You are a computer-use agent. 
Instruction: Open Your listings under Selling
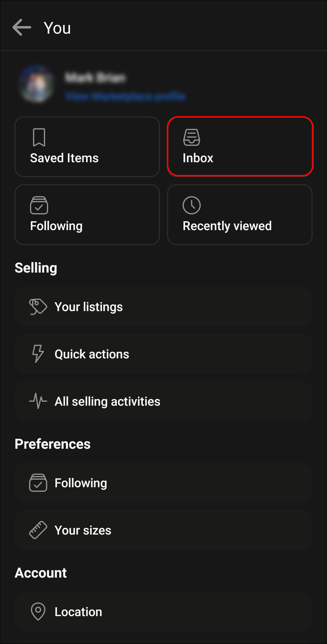coord(163,307)
